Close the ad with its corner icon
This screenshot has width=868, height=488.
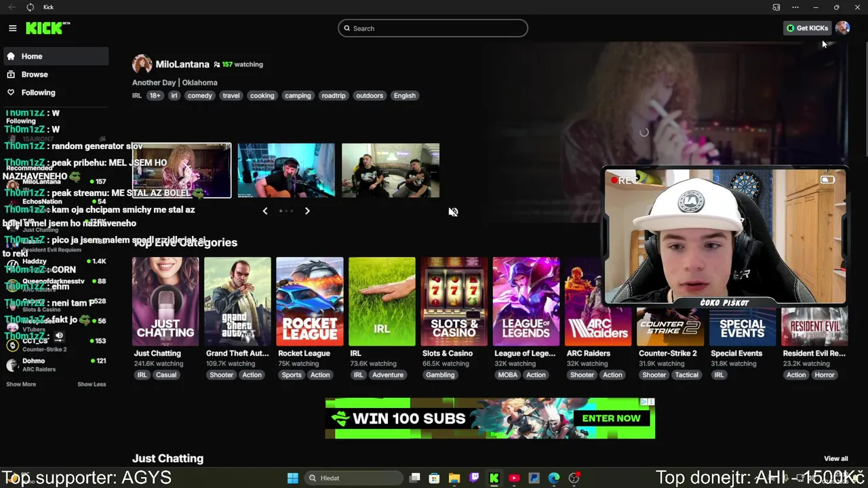[x=651, y=402]
